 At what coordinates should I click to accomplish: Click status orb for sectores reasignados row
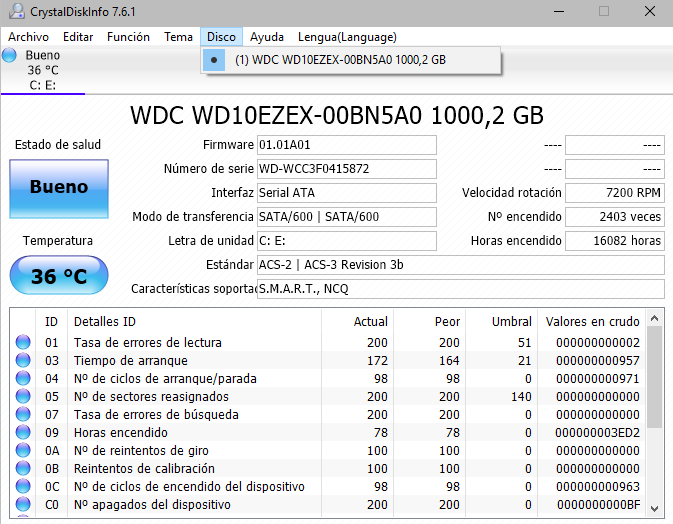[x=23, y=396]
